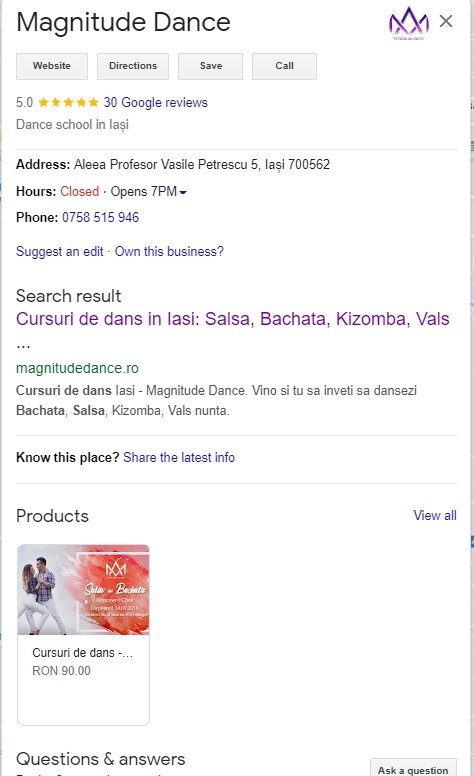Viewport: 474px width, 776px height.
Task: View all products
Action: click(x=435, y=515)
